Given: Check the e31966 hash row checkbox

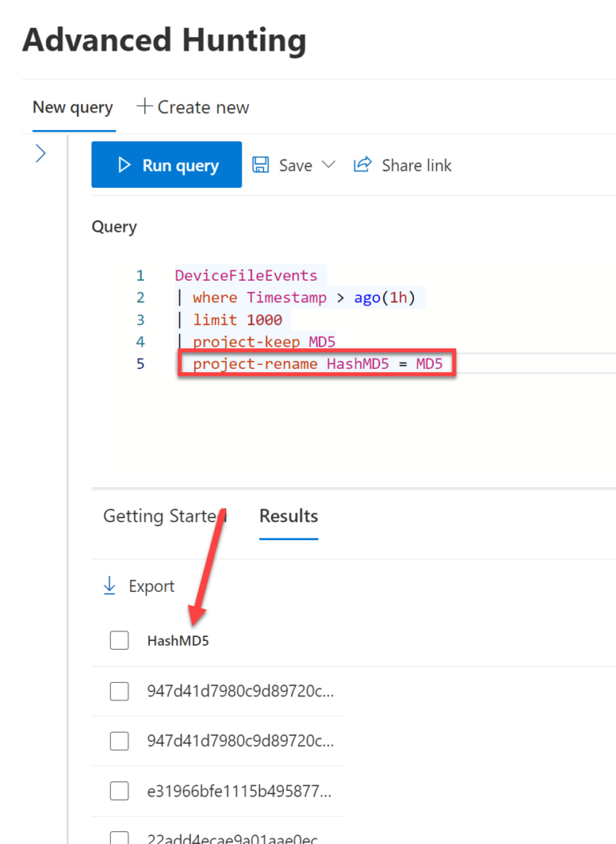Looking at the screenshot, I should pyautogui.click(x=119, y=790).
